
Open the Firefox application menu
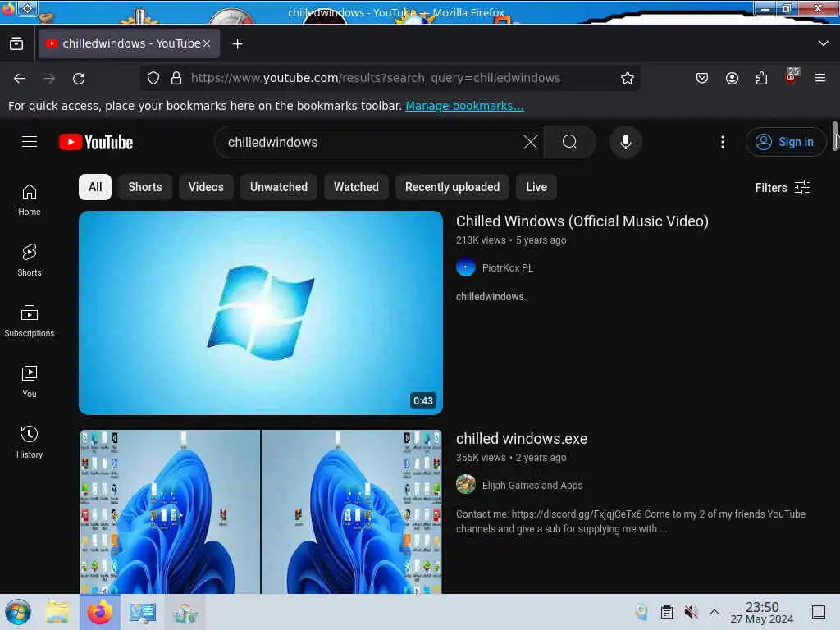point(820,78)
